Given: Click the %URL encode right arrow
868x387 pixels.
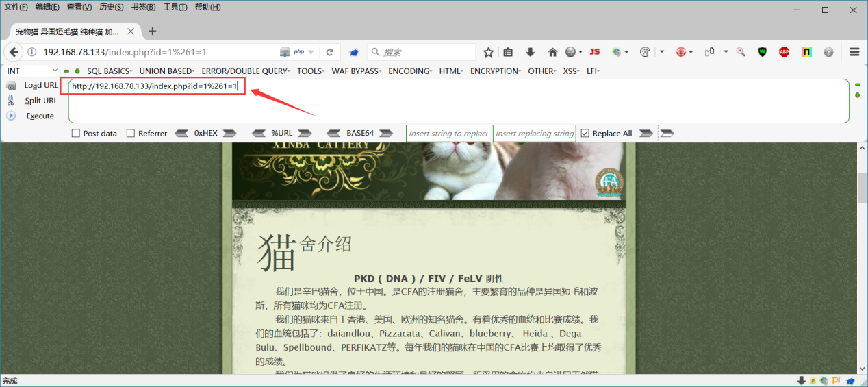Looking at the screenshot, I should click(305, 133).
